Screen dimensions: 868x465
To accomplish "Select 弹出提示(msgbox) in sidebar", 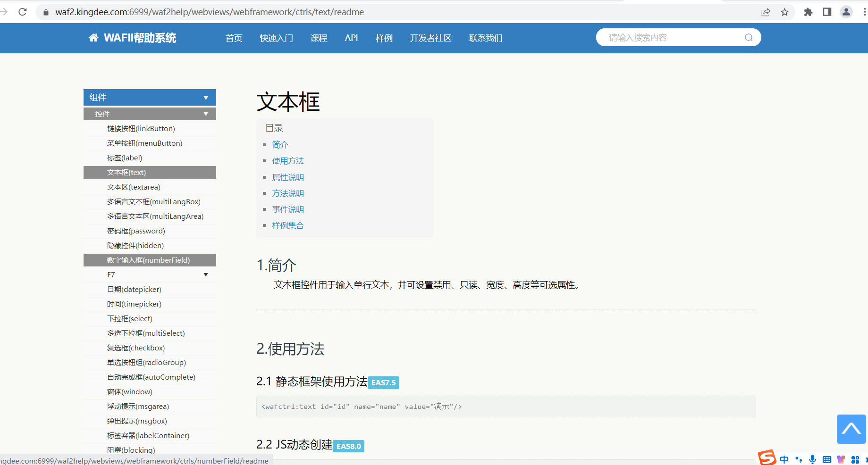I will (x=150, y=421).
